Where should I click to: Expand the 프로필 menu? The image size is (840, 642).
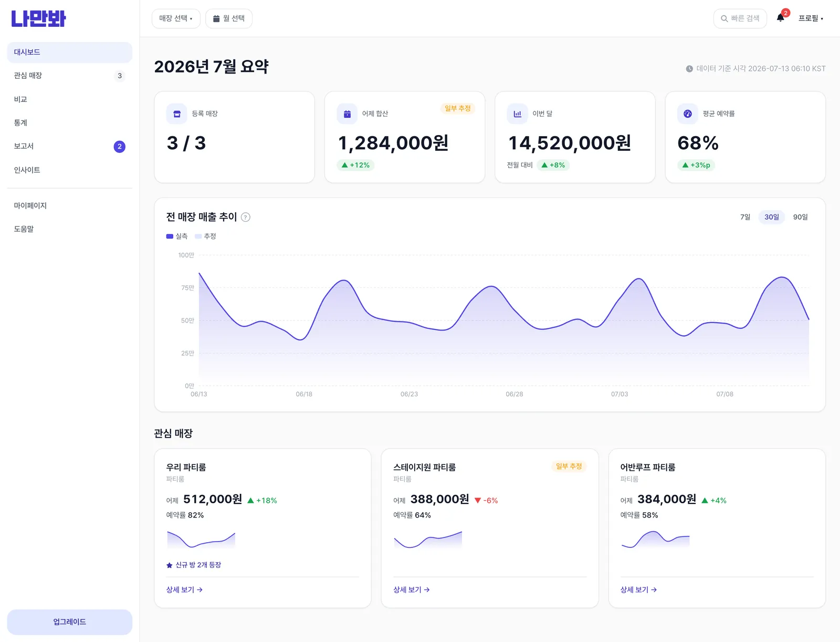(811, 18)
